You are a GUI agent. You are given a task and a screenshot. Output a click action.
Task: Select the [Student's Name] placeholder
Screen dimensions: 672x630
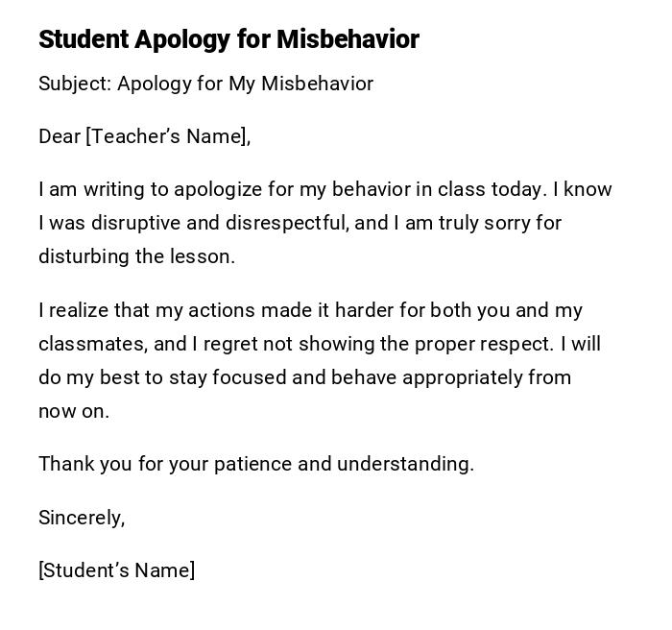click(x=116, y=570)
